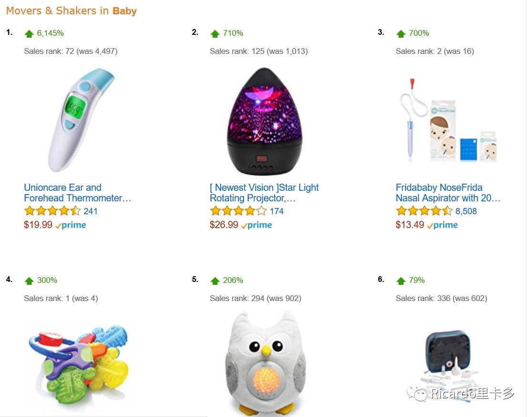
Task: Click the purple star projector product image
Action: (x=265, y=121)
